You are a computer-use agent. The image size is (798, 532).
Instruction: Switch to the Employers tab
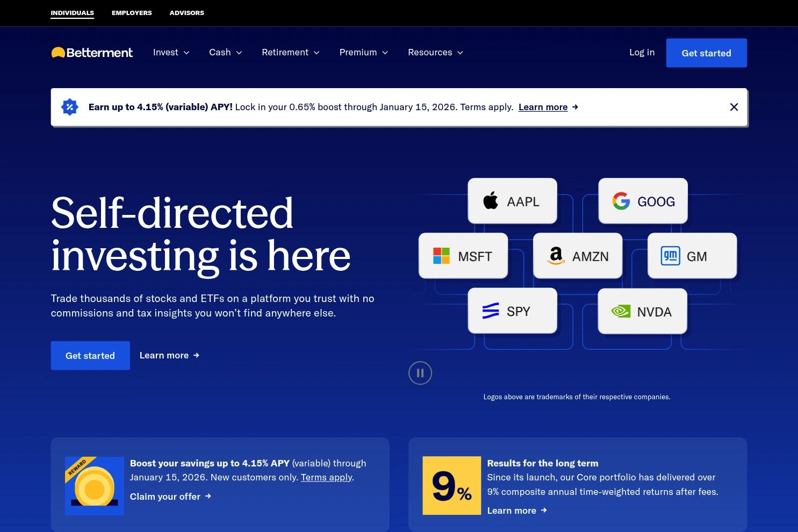click(x=132, y=13)
